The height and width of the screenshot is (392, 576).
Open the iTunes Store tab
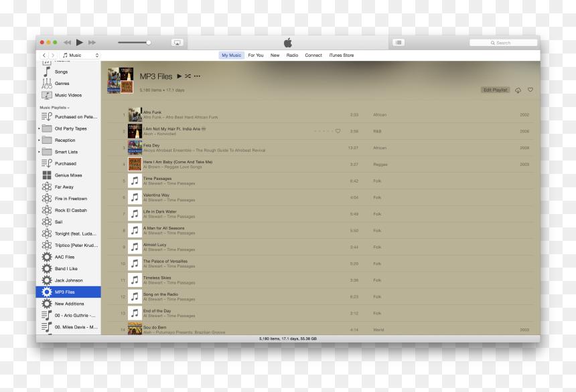pos(342,55)
